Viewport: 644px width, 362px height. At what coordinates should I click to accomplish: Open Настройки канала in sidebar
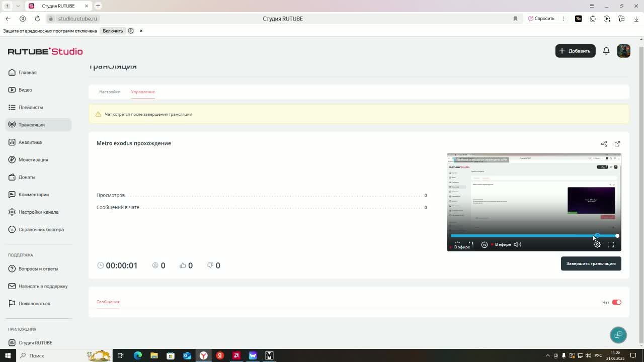[38, 212]
